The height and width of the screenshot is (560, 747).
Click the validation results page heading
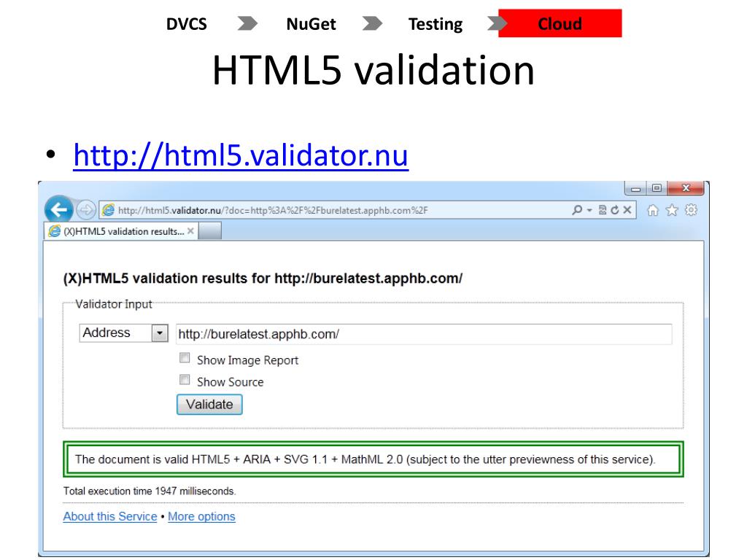tap(263, 279)
